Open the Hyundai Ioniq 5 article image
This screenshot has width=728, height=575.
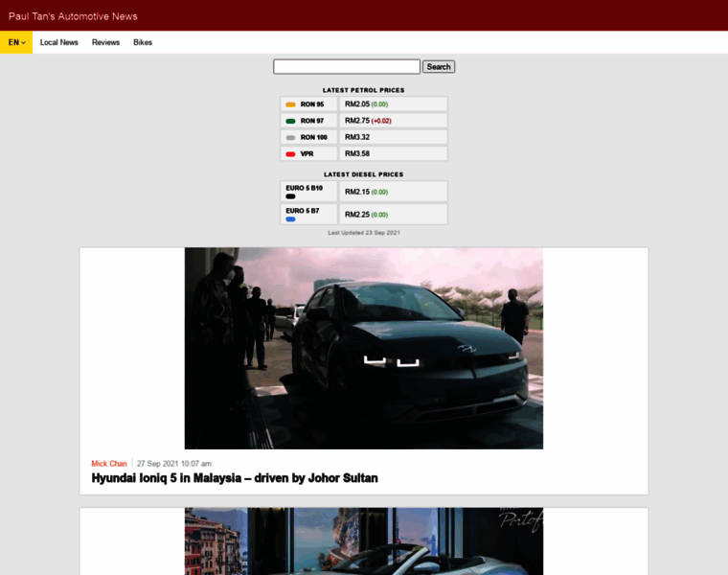coord(364,348)
